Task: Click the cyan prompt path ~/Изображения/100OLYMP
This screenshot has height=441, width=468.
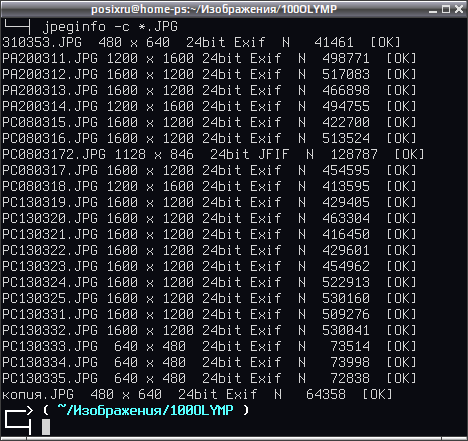Action: 145,410
